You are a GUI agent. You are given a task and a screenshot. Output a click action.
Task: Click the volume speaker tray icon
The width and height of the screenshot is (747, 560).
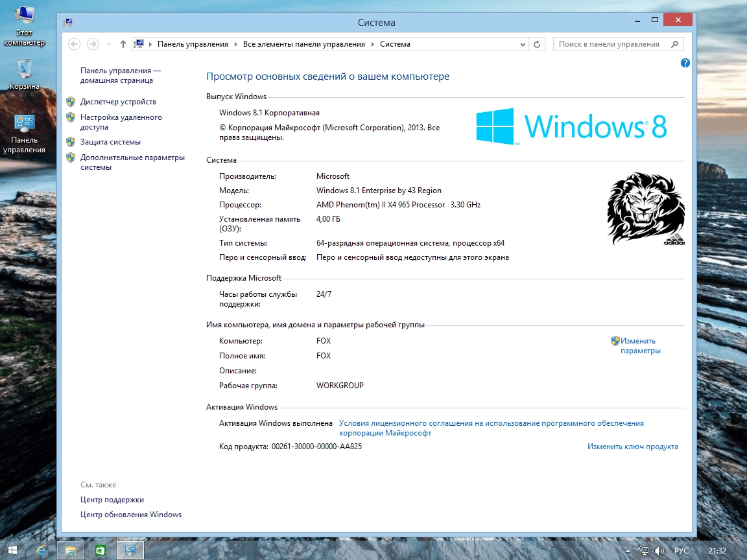click(659, 551)
